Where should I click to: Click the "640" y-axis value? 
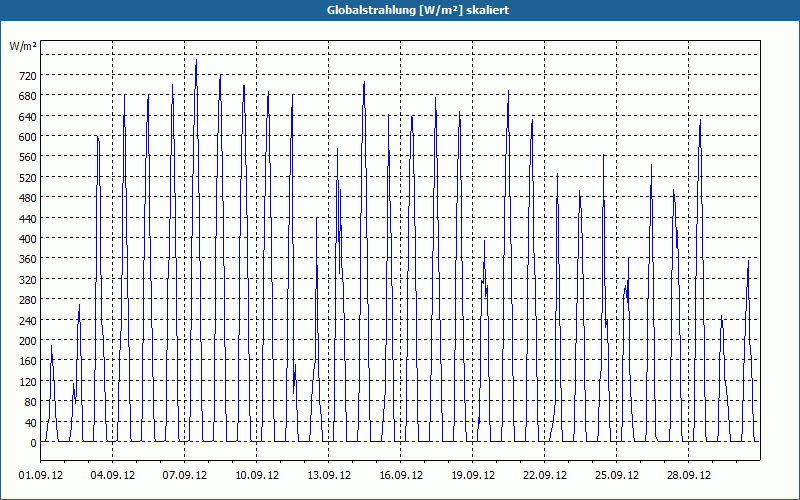pyautogui.click(x=28, y=117)
